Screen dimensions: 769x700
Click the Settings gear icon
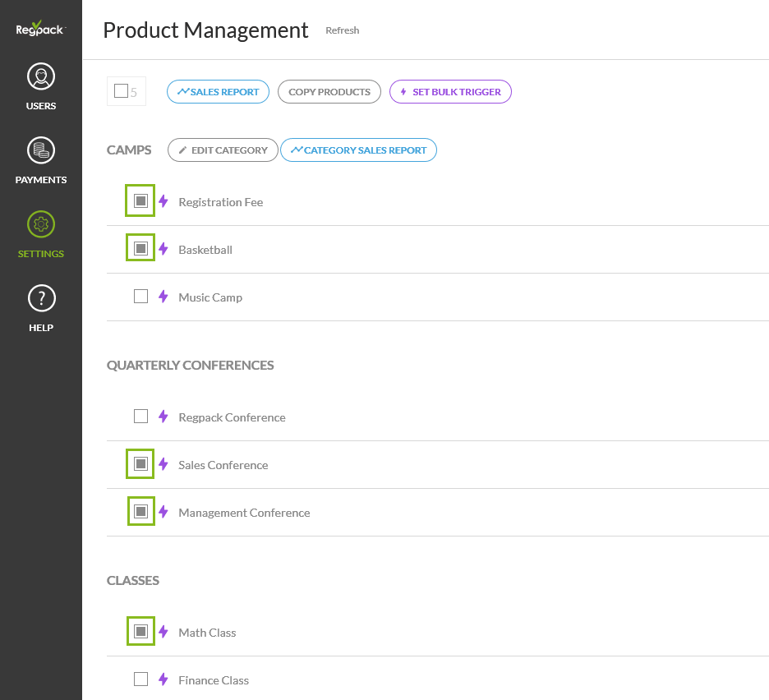pos(41,224)
